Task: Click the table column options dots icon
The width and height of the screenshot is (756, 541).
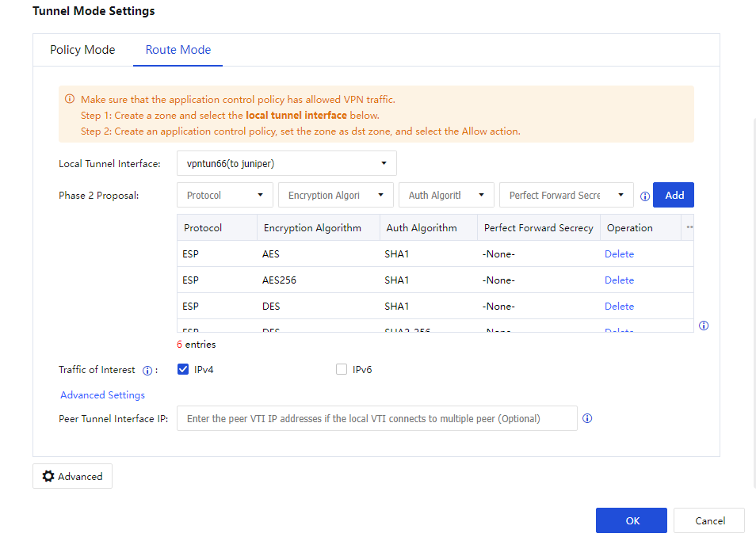Action: tap(689, 227)
